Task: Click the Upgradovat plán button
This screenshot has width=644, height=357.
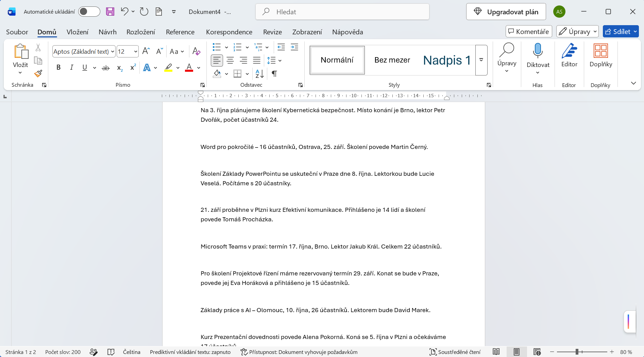Action: pos(506,12)
